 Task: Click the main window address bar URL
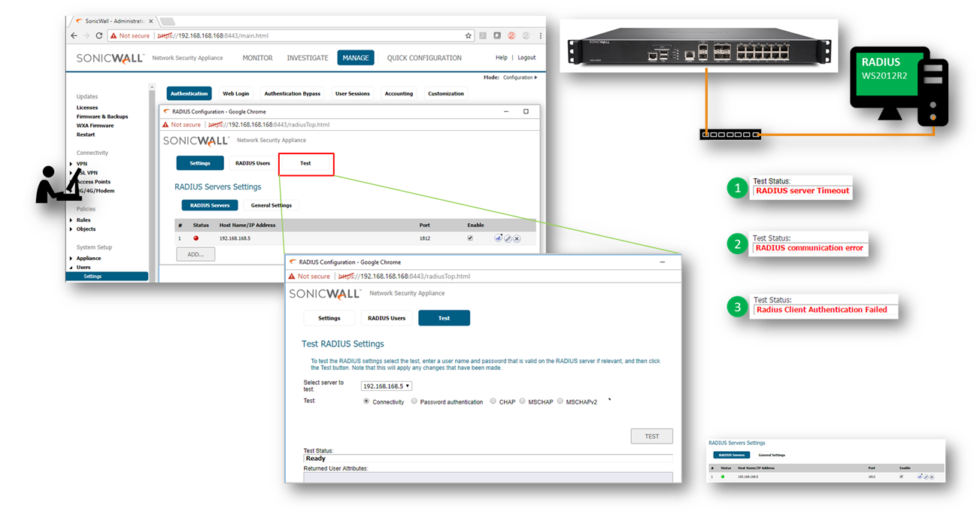coord(213,35)
